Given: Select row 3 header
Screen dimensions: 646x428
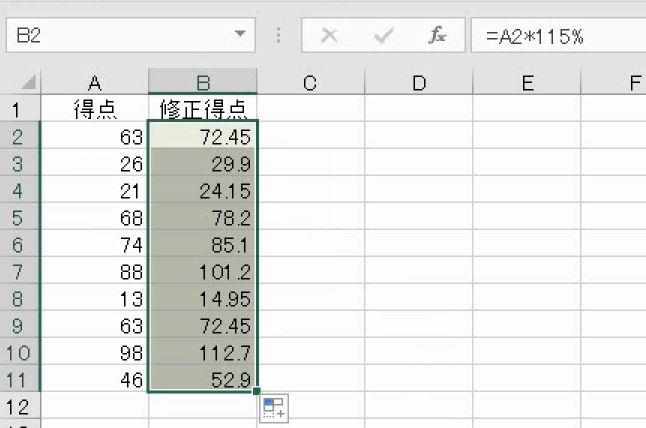Looking at the screenshot, I should coord(20,162).
